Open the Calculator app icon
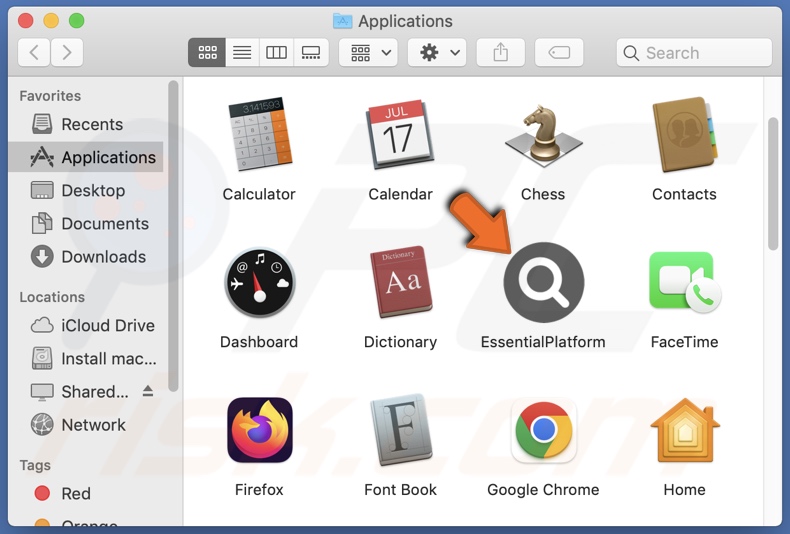The width and height of the screenshot is (790, 534). click(260, 135)
